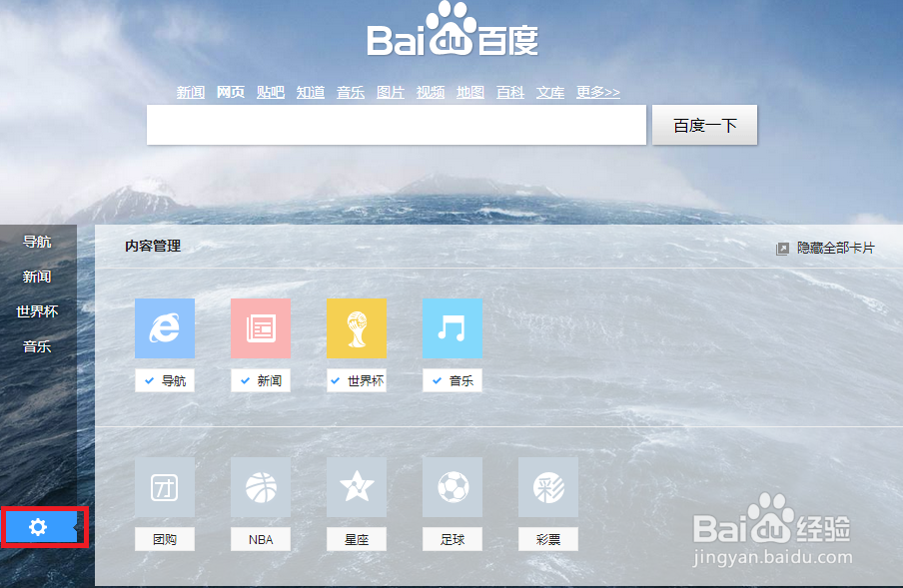Image resolution: width=903 pixels, height=588 pixels.
Task: Select the NBA basketball card icon
Action: [x=261, y=487]
